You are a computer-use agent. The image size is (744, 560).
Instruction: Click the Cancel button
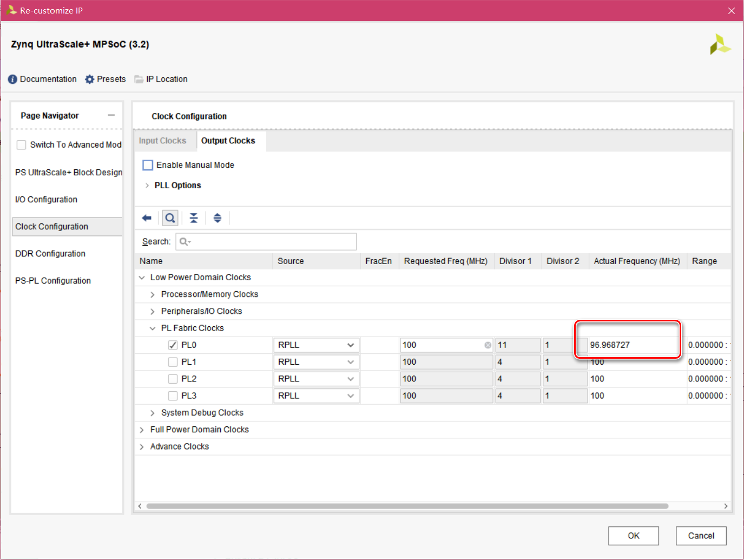[701, 536]
